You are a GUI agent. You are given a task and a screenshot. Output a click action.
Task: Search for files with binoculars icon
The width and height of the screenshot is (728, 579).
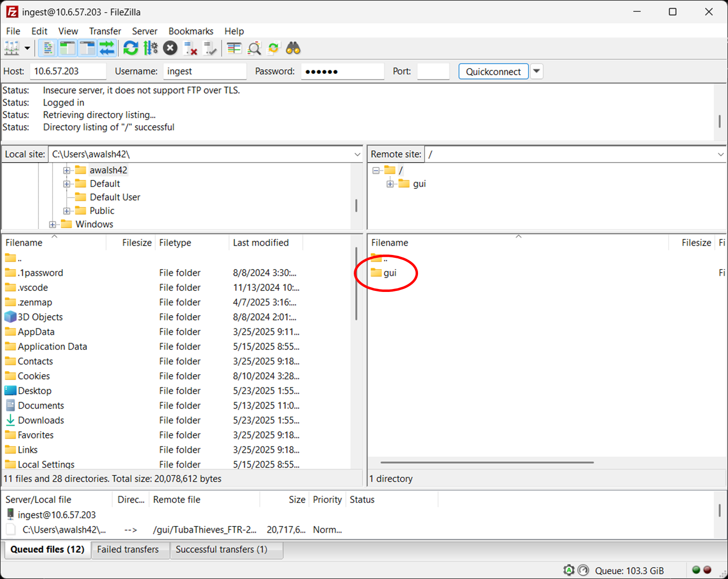click(x=293, y=48)
